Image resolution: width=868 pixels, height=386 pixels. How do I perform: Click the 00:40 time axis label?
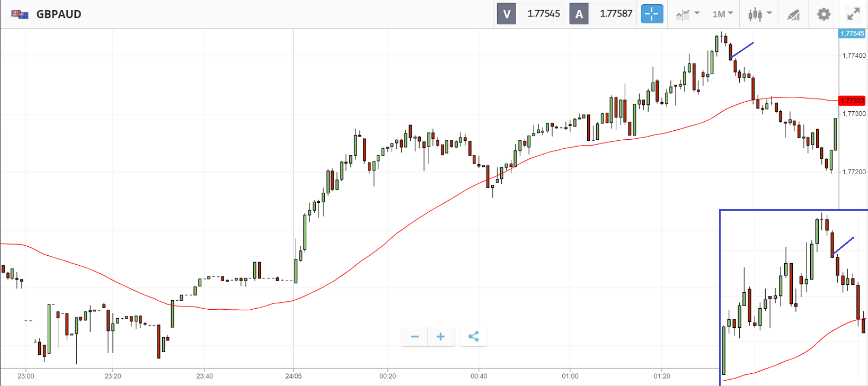click(479, 376)
